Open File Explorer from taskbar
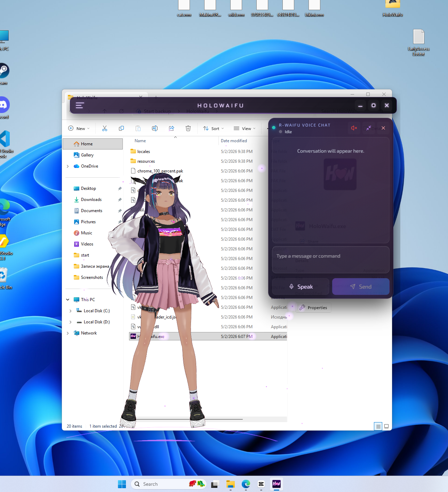The width and height of the screenshot is (448, 492). coord(230,484)
